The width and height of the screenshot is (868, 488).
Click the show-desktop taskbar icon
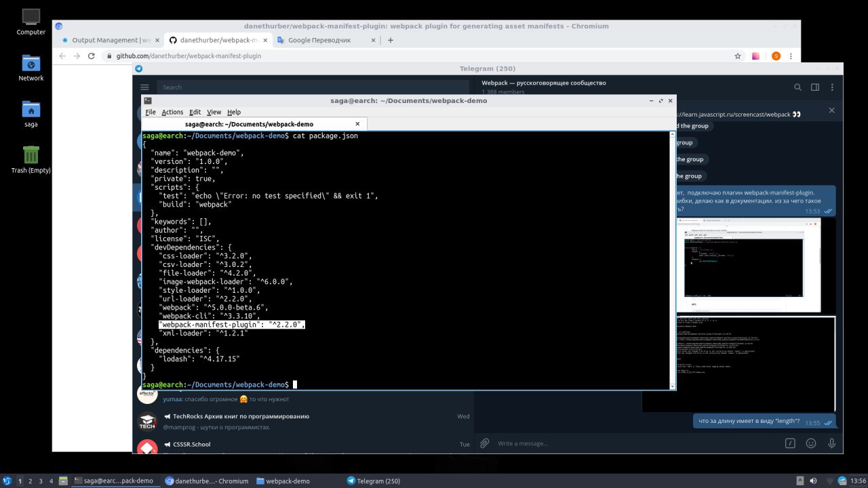click(63, 481)
